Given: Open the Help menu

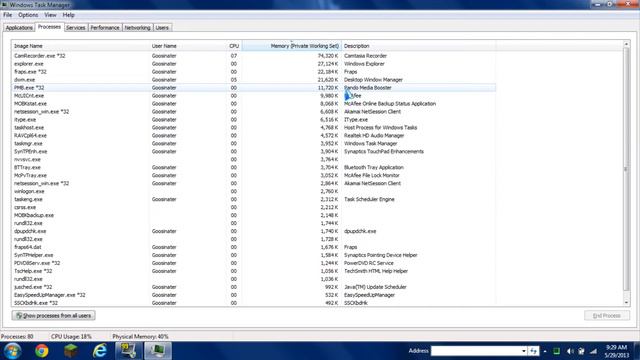Looking at the screenshot, I should click(69, 15).
